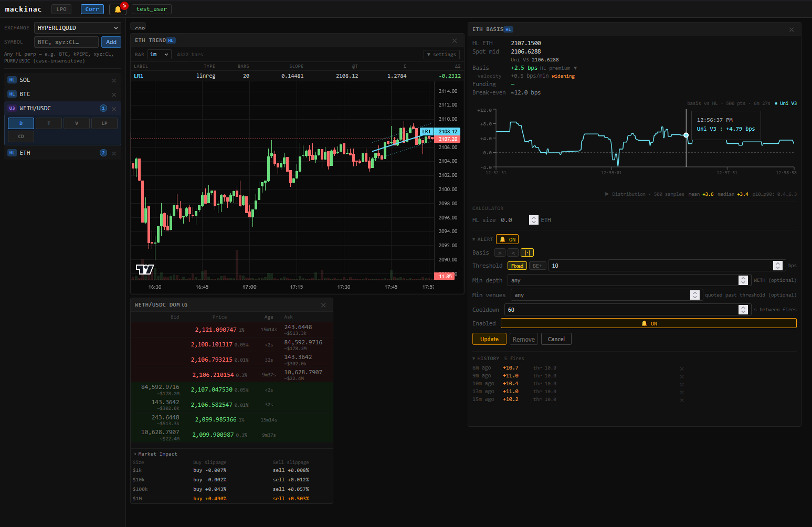Expand HL premium basis details

click(x=558, y=68)
